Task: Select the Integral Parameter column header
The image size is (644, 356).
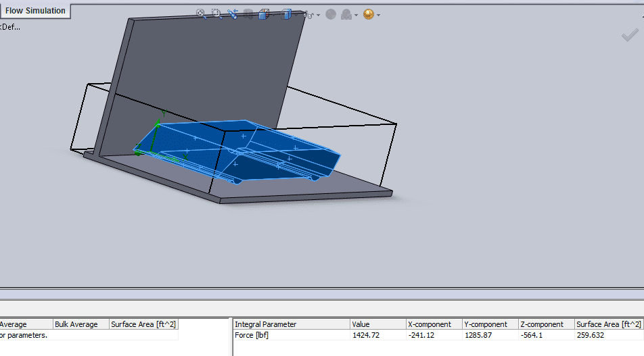Action: click(x=292, y=324)
